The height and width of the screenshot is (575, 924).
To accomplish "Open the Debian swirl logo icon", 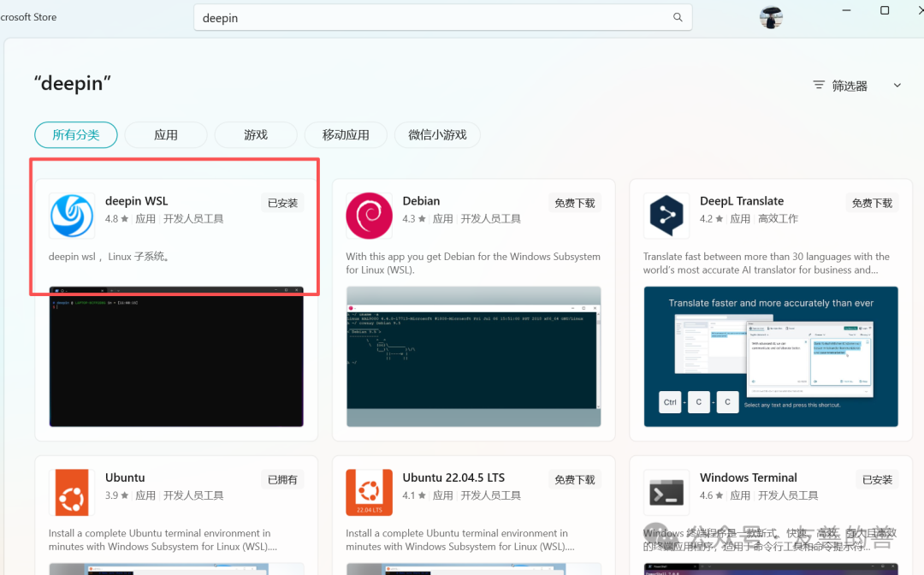I will pos(369,216).
